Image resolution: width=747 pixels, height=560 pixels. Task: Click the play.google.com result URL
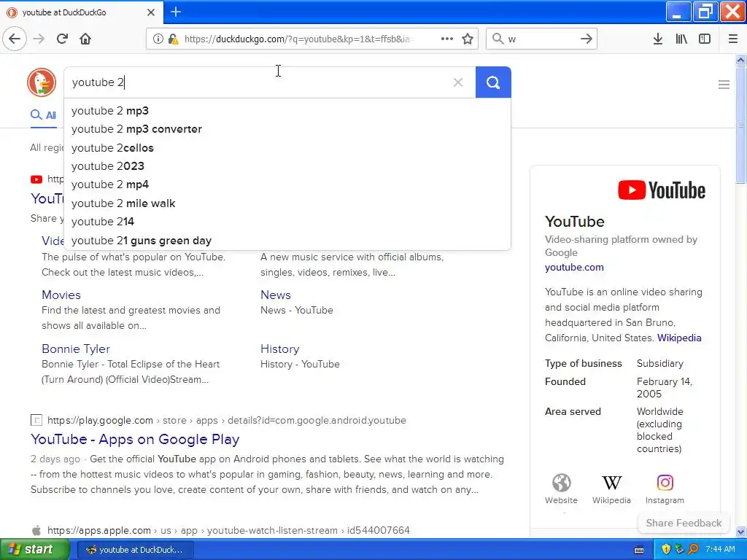(x=226, y=420)
